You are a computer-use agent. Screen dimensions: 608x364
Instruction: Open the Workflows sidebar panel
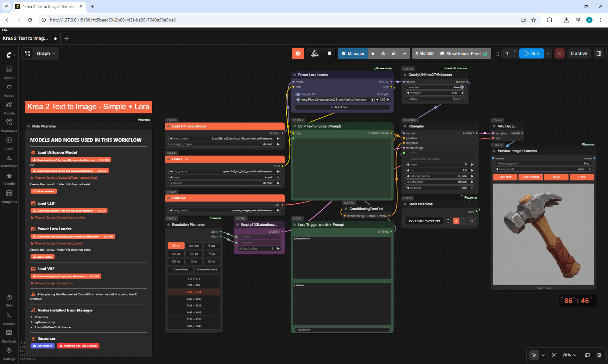pyautogui.click(x=9, y=126)
